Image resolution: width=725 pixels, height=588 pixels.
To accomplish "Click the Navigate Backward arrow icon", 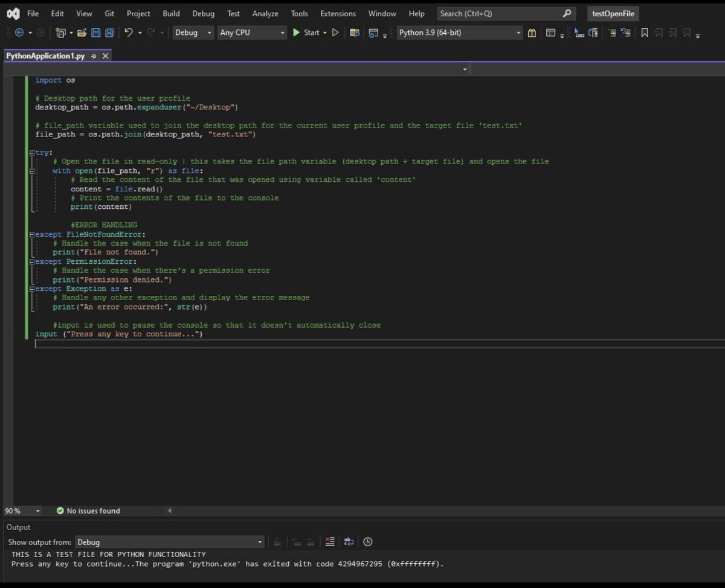I will coord(19,33).
